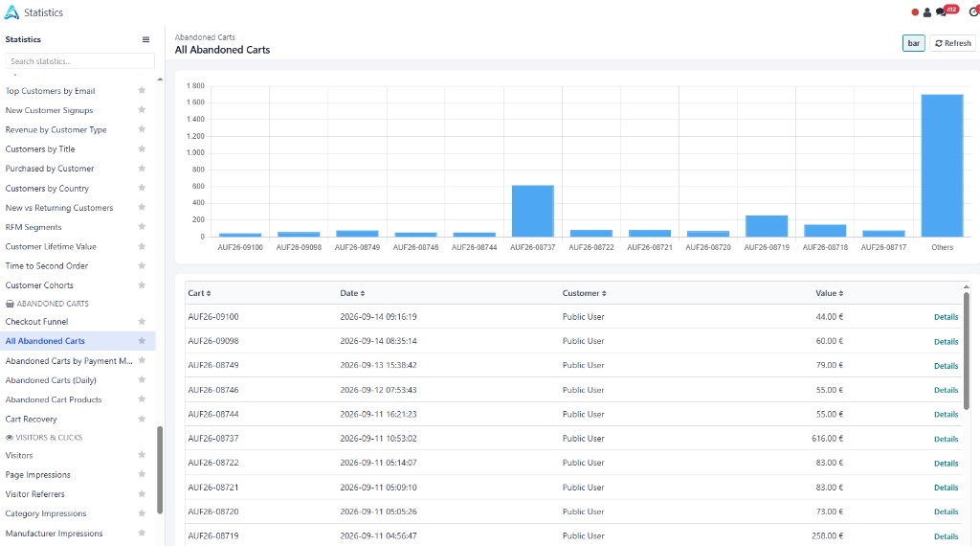Favorite New vs Returning Customers
The width and height of the screenshot is (980, 546).
click(142, 207)
